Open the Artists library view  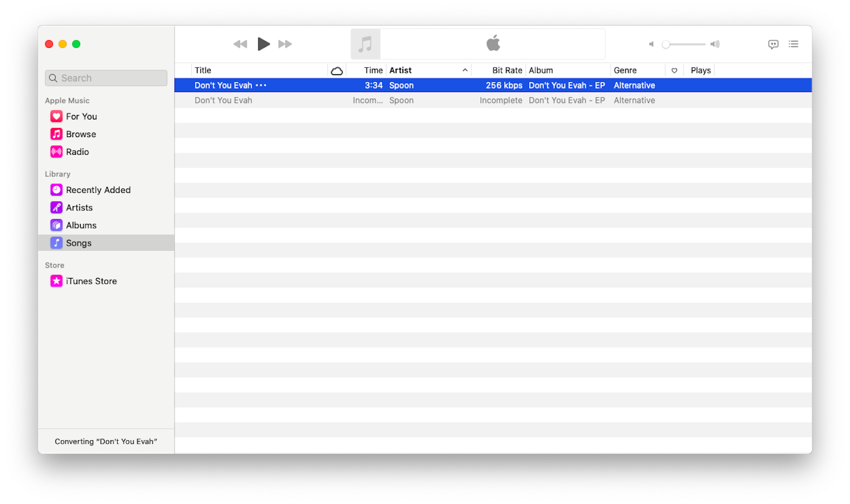pyautogui.click(x=79, y=207)
